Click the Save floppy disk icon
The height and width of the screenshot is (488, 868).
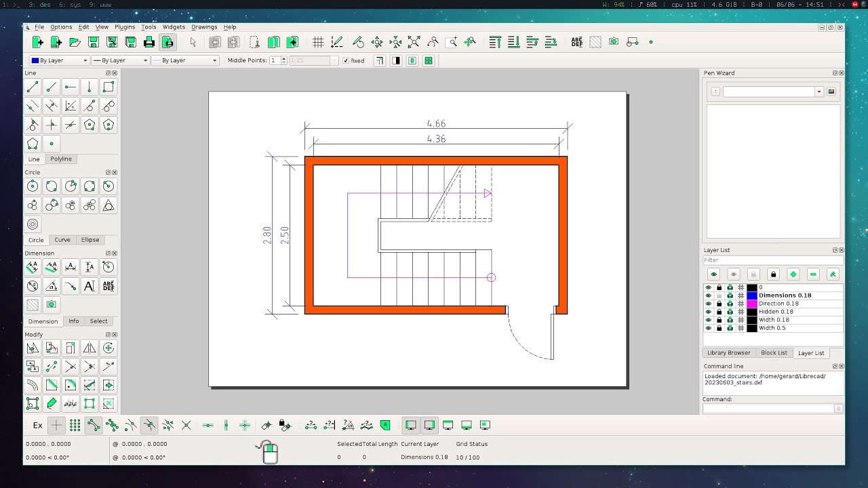94,42
